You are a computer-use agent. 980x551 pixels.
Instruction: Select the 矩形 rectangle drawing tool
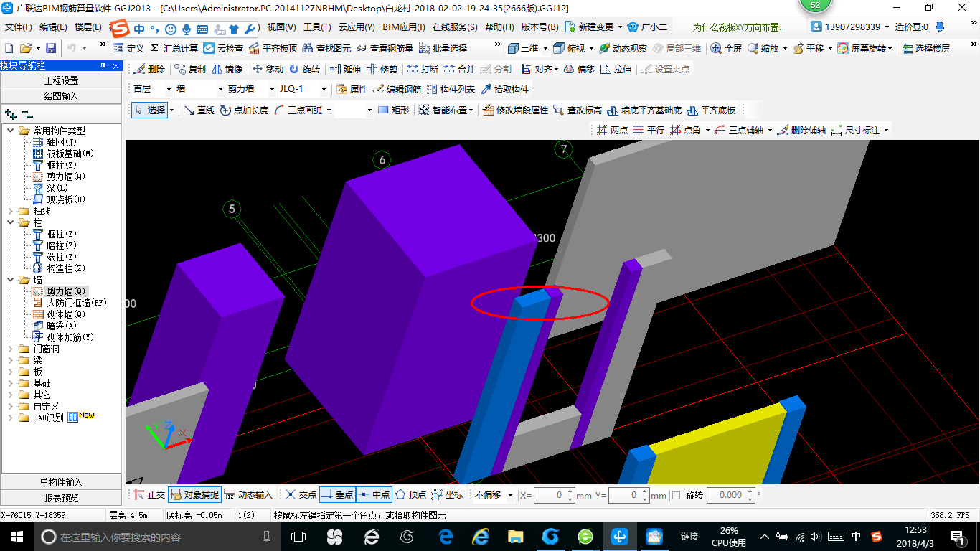(393, 110)
